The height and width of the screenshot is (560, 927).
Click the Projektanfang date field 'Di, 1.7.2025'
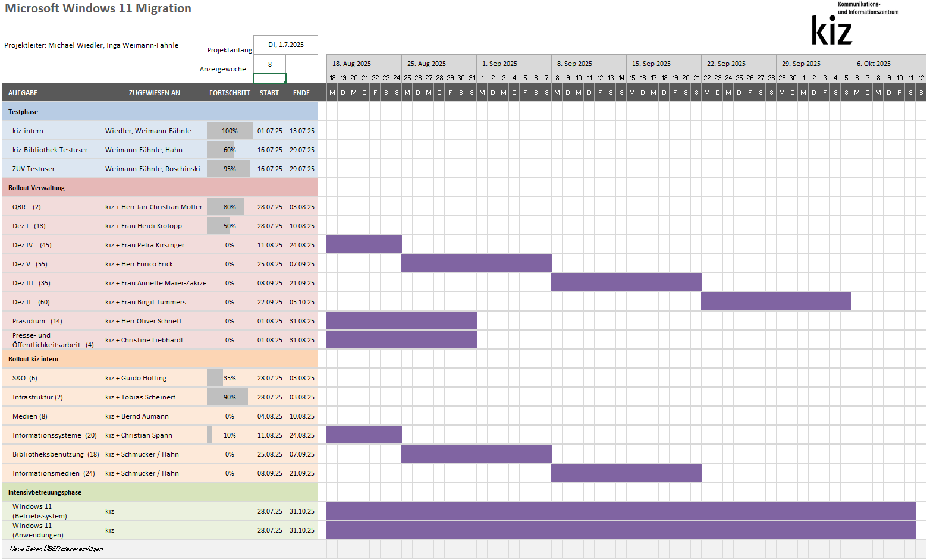tap(285, 45)
